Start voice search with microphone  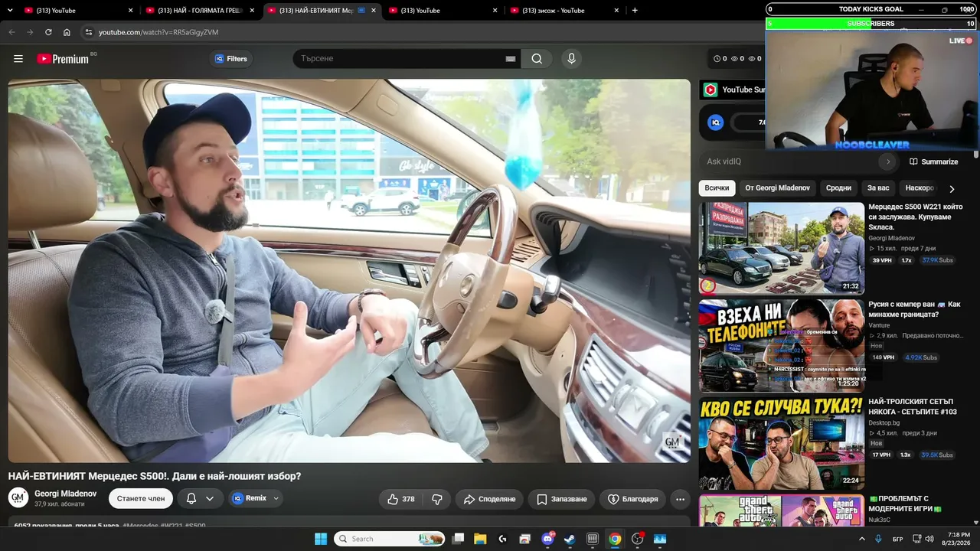pos(570,59)
